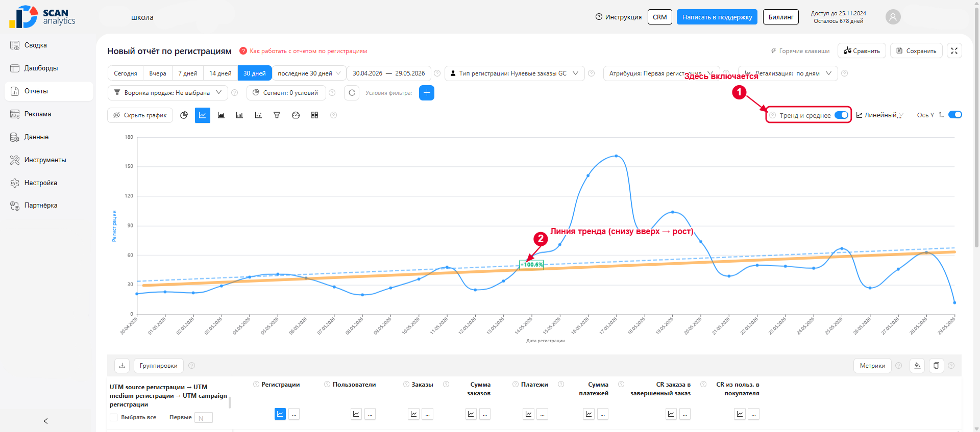
Task: Expand the Воронка продаж dropdown
Action: [x=167, y=93]
